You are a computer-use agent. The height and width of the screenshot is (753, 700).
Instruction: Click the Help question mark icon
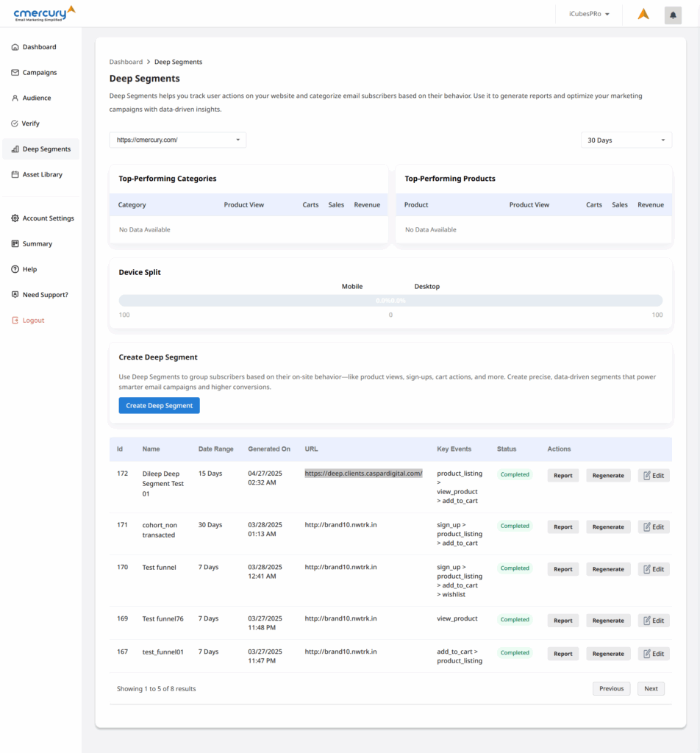15,269
